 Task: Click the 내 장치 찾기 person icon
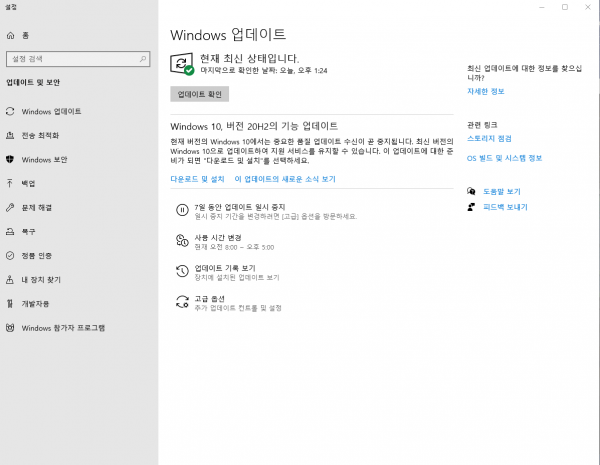pyautogui.click(x=10, y=280)
